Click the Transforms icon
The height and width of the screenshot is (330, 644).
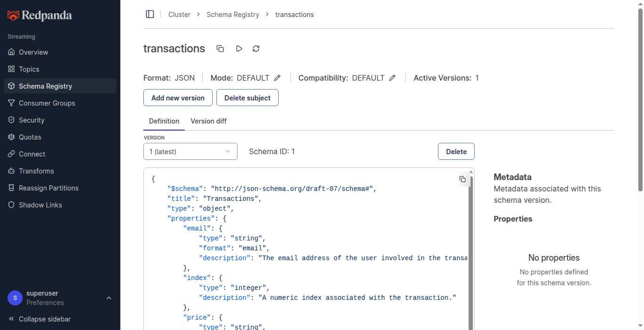pyautogui.click(x=12, y=171)
